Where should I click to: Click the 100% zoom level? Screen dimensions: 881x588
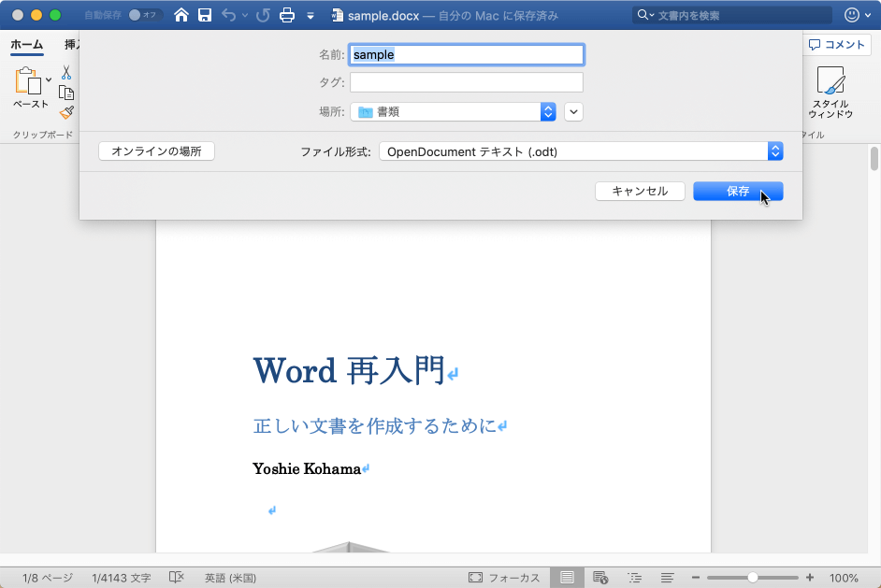[x=844, y=578]
